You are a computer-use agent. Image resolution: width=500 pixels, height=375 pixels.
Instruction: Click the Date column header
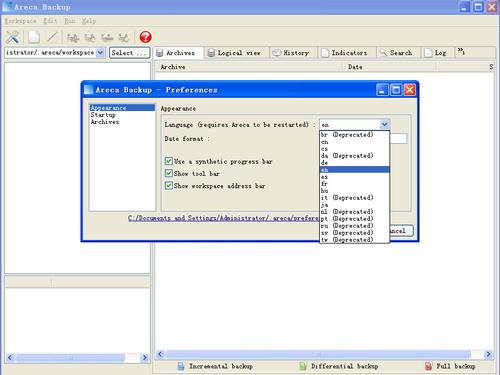[390, 67]
